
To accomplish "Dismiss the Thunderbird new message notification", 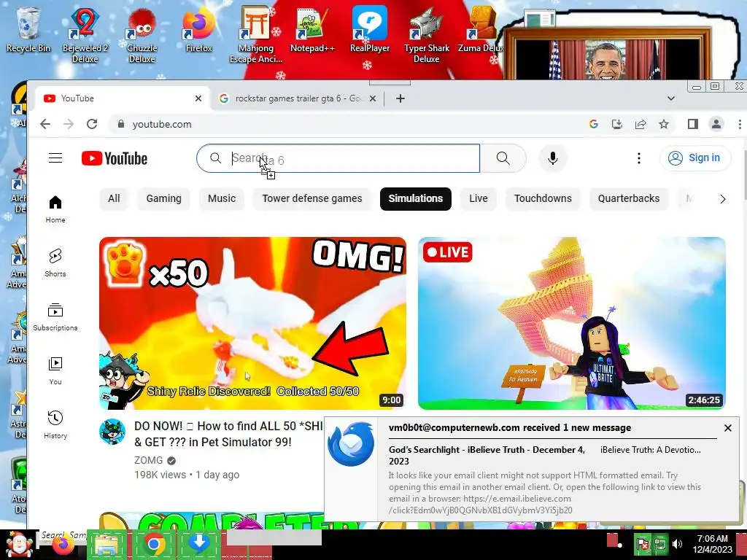I will click(727, 428).
